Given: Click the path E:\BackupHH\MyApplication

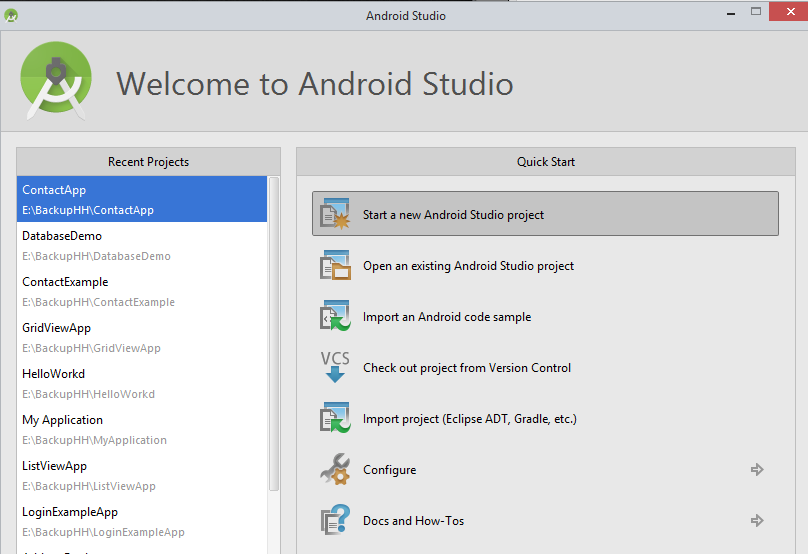Looking at the screenshot, I should click(x=94, y=440).
